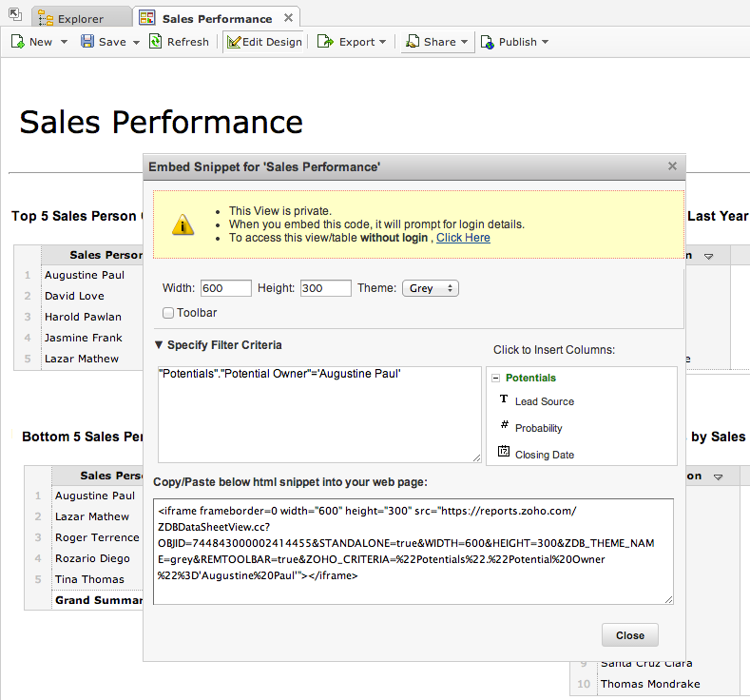This screenshot has height=700, width=750.
Task: Close the Sales Performance tab
Action: point(288,18)
